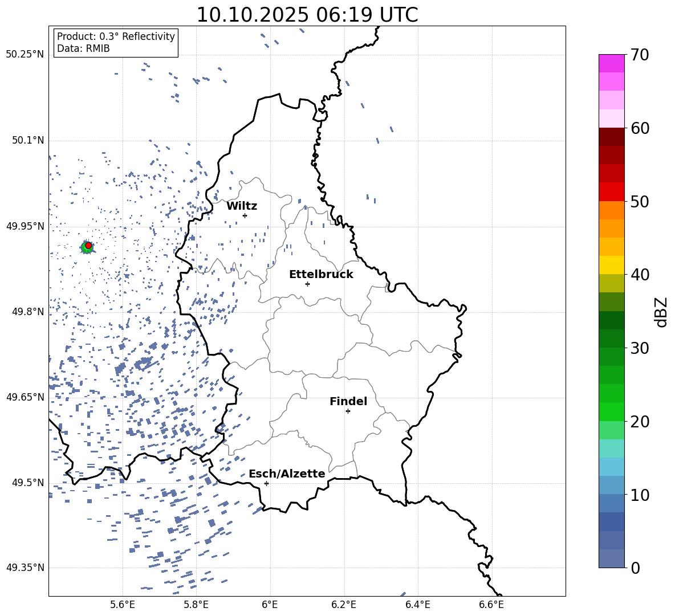Click the cross marker below Findel
The width and height of the screenshot is (675, 616).
pyautogui.click(x=348, y=411)
